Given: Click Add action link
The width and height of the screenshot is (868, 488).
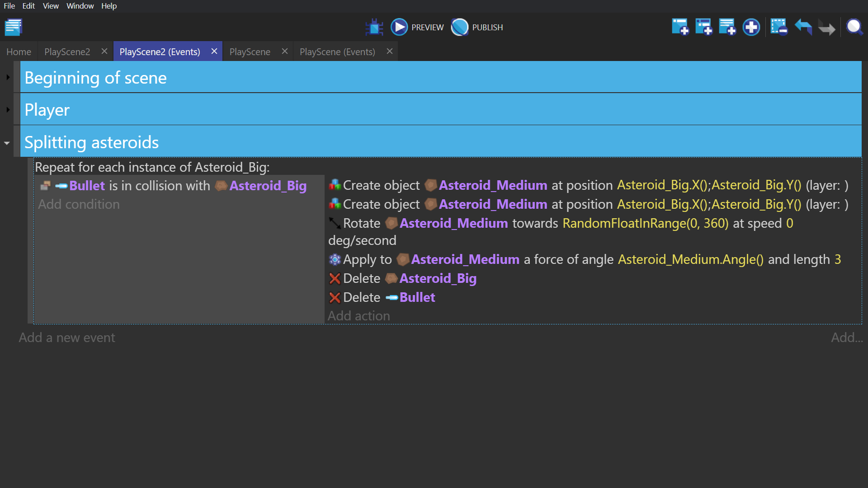Looking at the screenshot, I should pyautogui.click(x=359, y=316).
